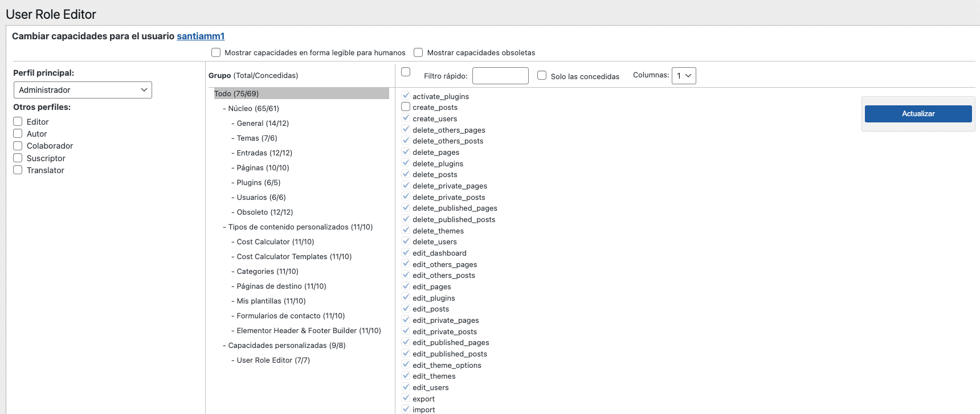Image resolution: width=980 pixels, height=414 pixels.
Task: Enable Mostrar capacidades obsoletas
Action: pos(418,52)
